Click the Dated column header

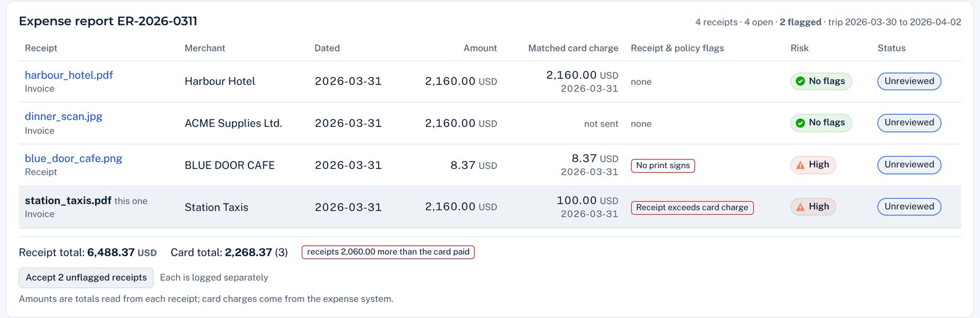[x=327, y=48]
